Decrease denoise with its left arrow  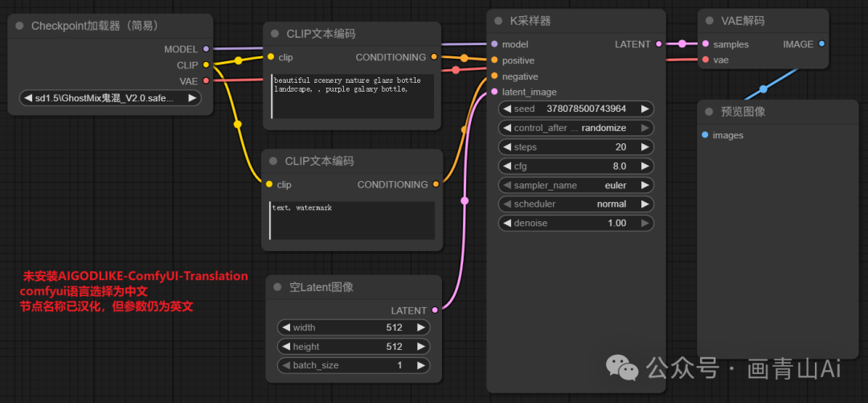point(507,223)
